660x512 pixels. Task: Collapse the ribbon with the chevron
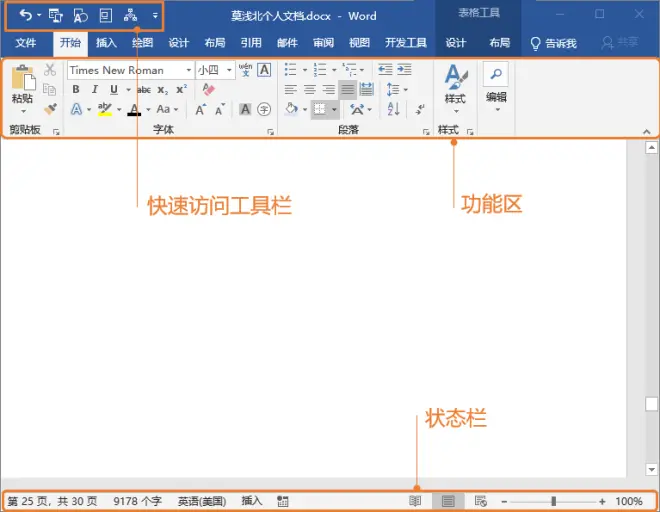click(647, 132)
